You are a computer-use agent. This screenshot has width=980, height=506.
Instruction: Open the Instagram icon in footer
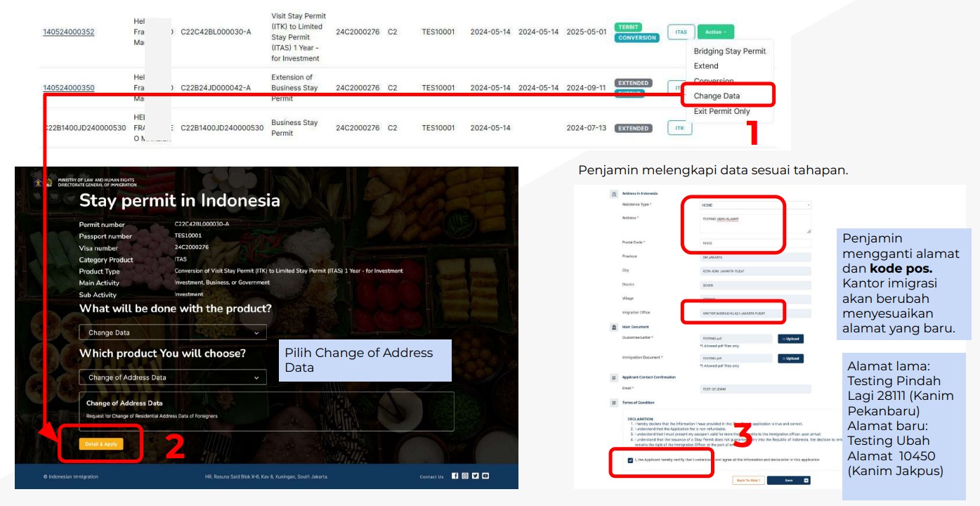(x=465, y=476)
